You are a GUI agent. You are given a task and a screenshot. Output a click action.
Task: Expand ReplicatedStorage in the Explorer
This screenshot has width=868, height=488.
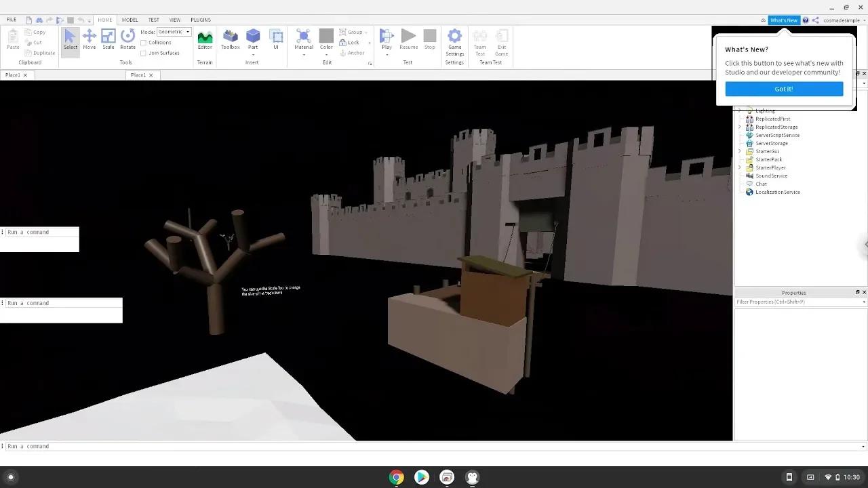pyautogui.click(x=740, y=127)
